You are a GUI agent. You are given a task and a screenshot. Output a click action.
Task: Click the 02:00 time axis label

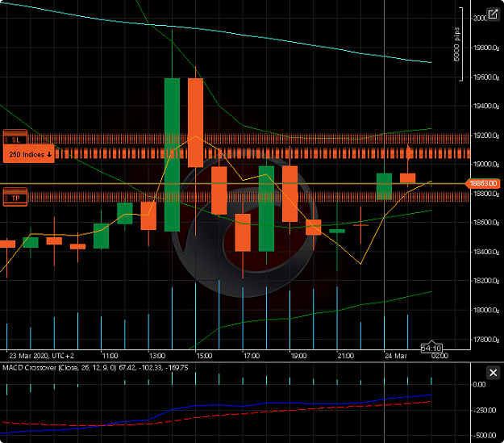439,356
